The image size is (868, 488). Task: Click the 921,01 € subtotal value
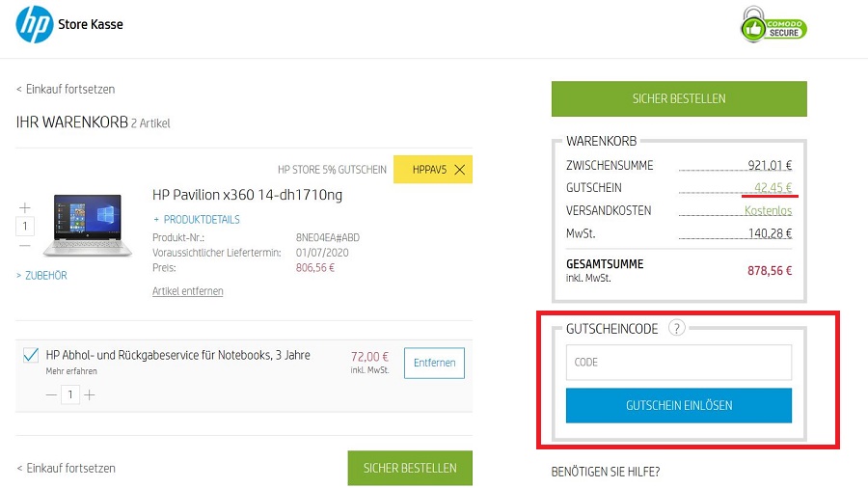pos(770,165)
